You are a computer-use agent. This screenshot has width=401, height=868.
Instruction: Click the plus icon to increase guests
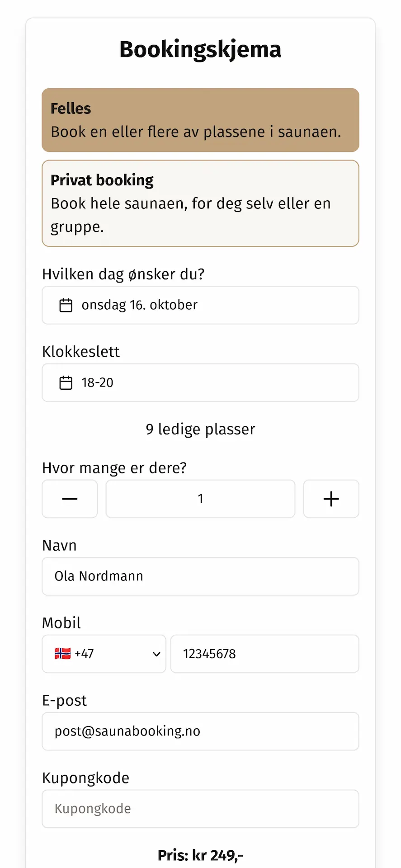click(x=331, y=499)
